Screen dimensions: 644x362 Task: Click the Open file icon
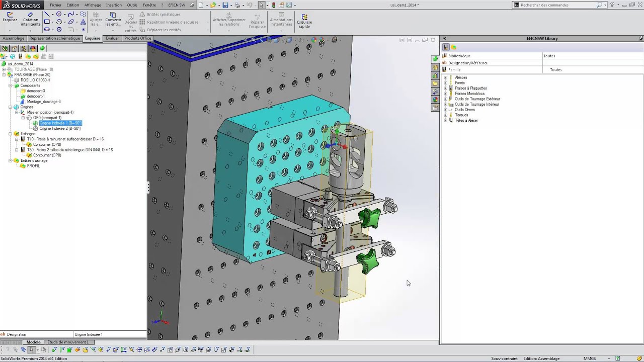click(213, 5)
